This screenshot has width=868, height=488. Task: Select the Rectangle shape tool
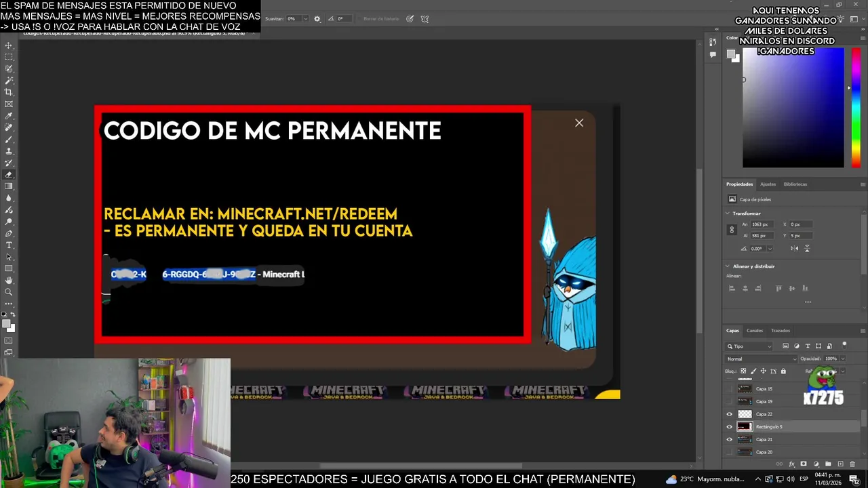[9, 268]
